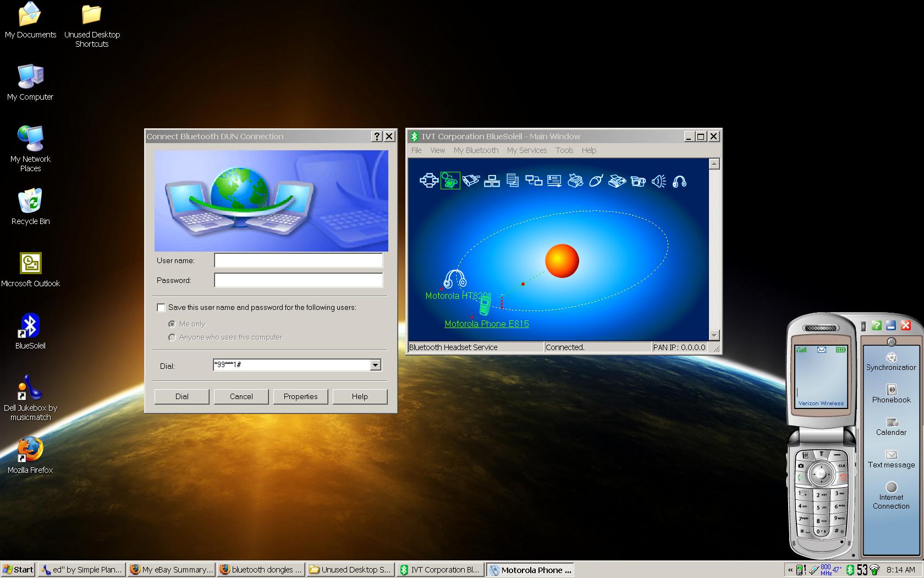This screenshot has height=578, width=924.
Task: Switch to bluetooth dongles Firefox taskbar item
Action: [x=262, y=570]
